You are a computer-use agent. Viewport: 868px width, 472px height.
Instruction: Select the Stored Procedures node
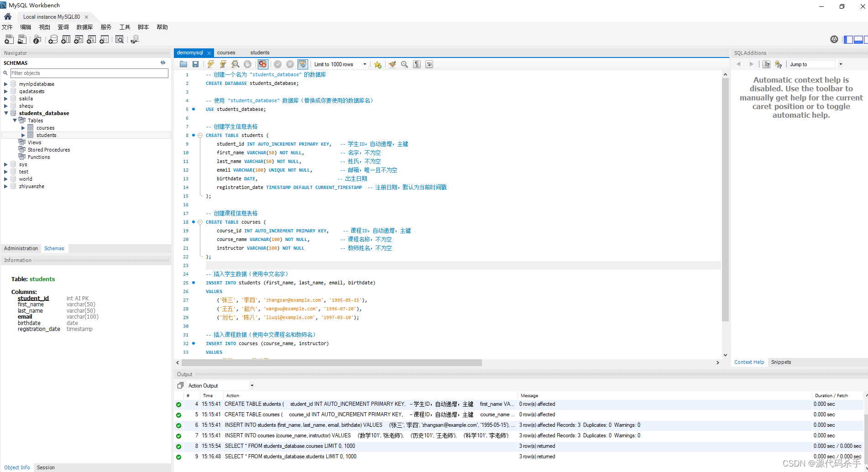tap(49, 150)
